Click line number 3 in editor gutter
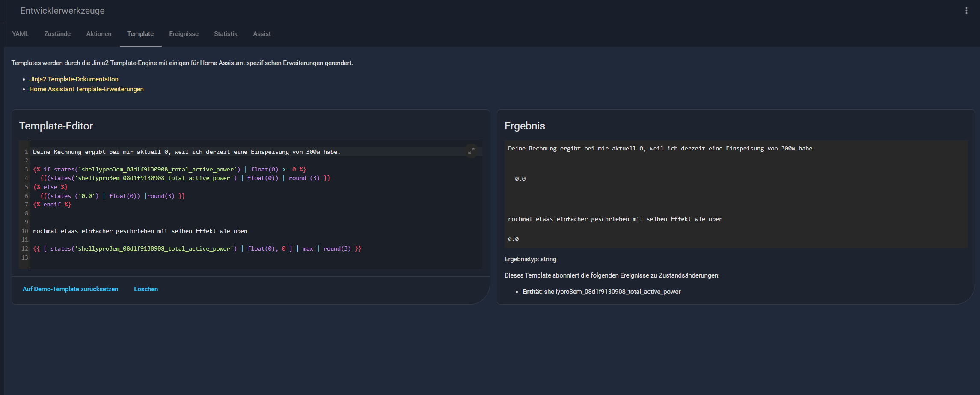This screenshot has width=980, height=395. 26,170
